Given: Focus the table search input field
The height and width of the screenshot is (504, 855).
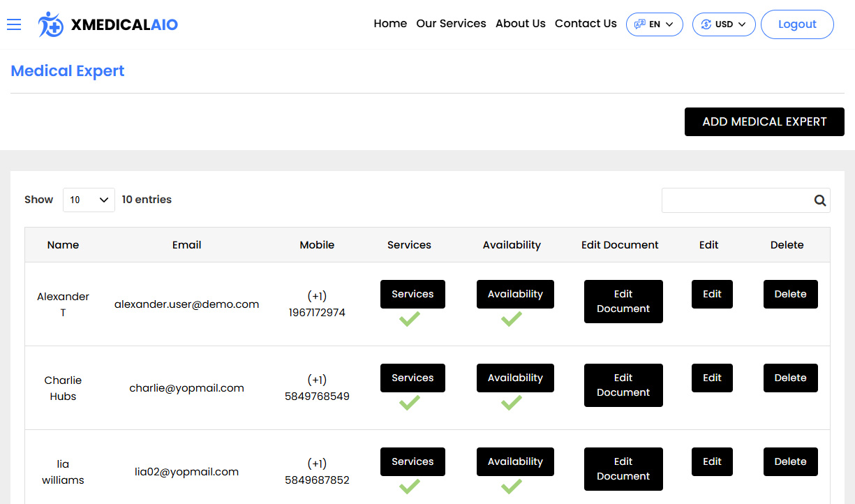Looking at the screenshot, I should (x=736, y=200).
